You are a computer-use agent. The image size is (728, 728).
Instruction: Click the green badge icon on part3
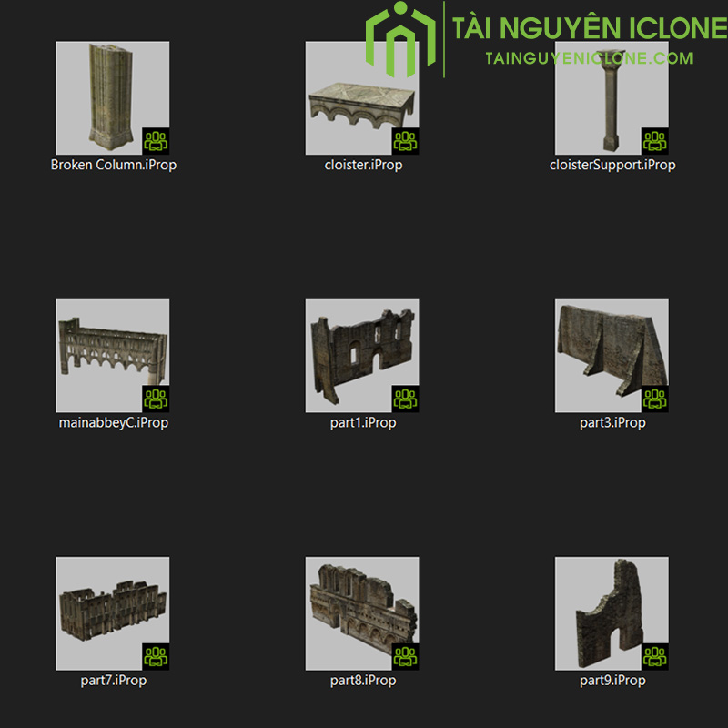coord(655,399)
